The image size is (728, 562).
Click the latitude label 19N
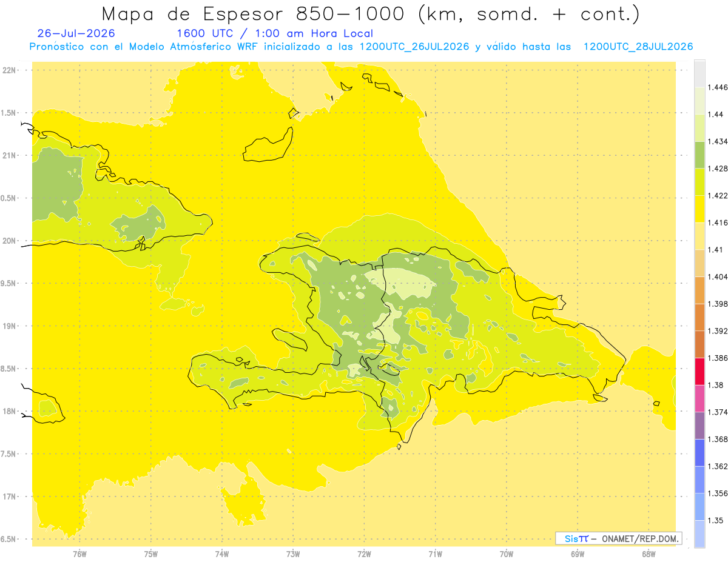point(10,326)
